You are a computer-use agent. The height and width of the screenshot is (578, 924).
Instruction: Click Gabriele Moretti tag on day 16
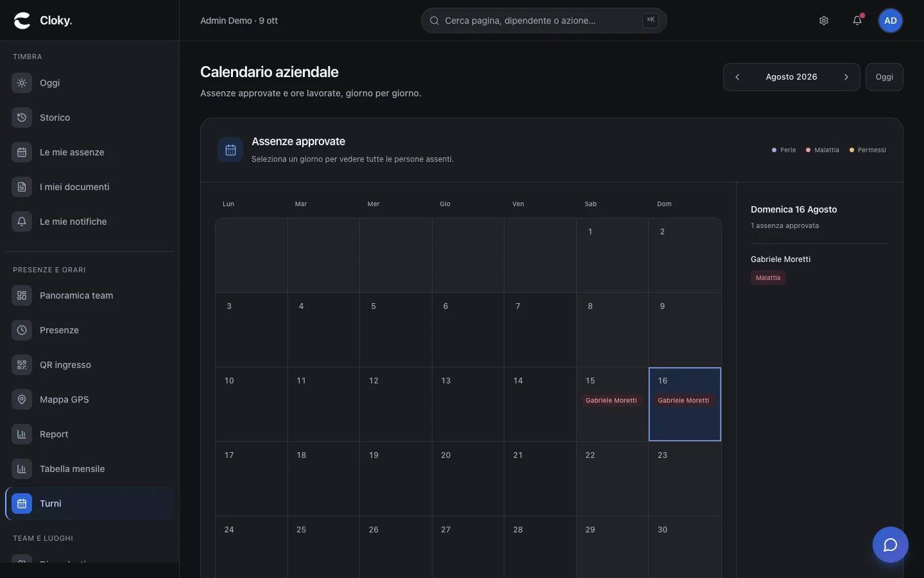tap(683, 400)
